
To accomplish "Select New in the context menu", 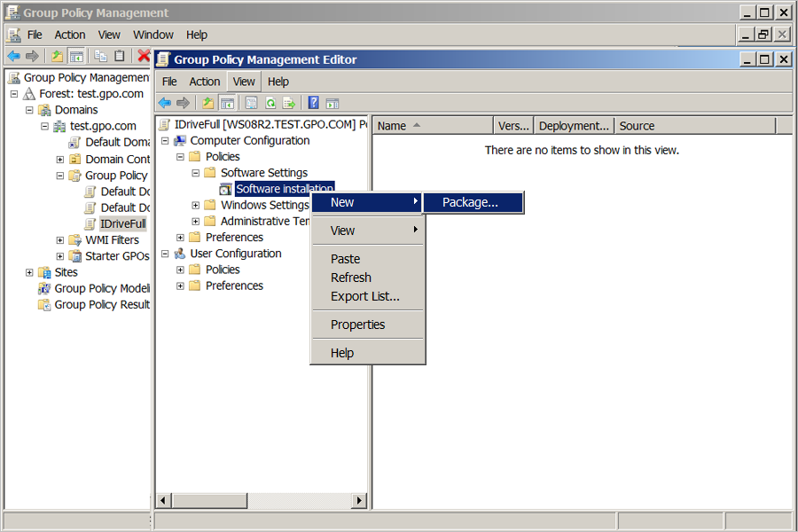I will pyautogui.click(x=367, y=202).
